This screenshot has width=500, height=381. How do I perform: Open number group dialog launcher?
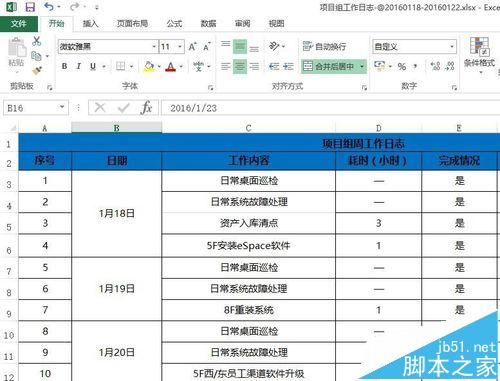click(454, 87)
